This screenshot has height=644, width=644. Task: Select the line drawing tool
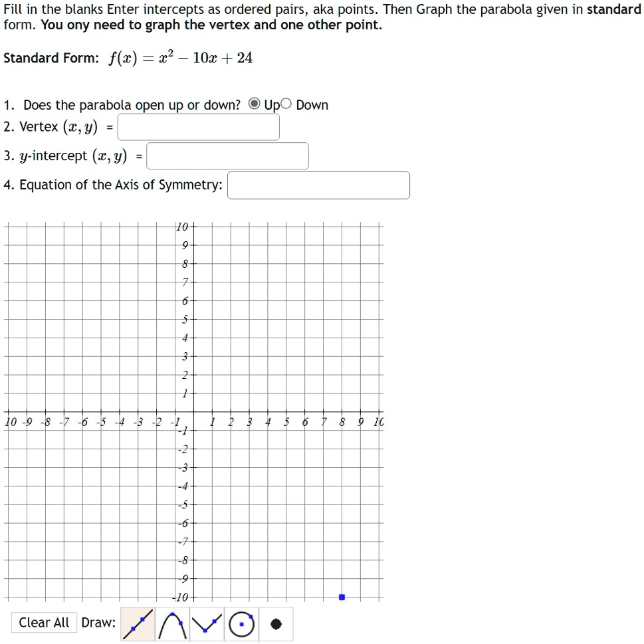[138, 624]
